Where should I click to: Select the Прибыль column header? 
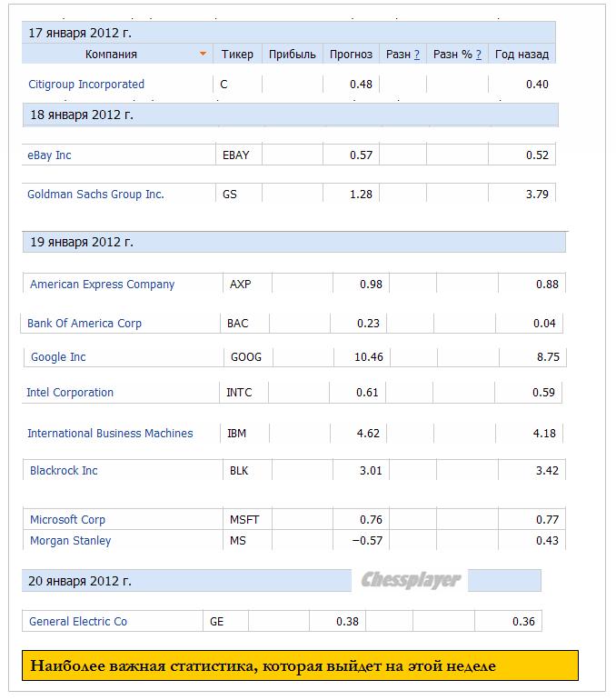point(293,55)
